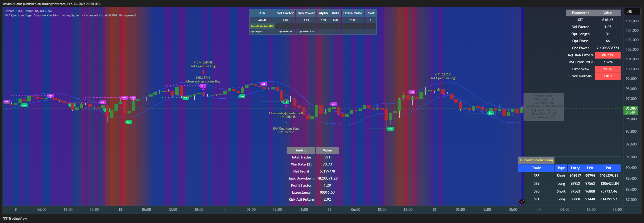
Task: Click the 'Auto-Optimize: ON' cell
Action: 262,26
